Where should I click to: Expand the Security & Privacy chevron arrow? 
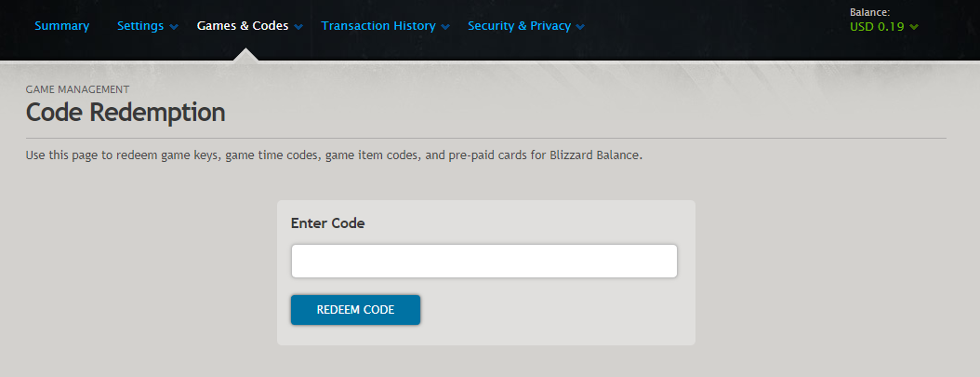pyautogui.click(x=580, y=27)
